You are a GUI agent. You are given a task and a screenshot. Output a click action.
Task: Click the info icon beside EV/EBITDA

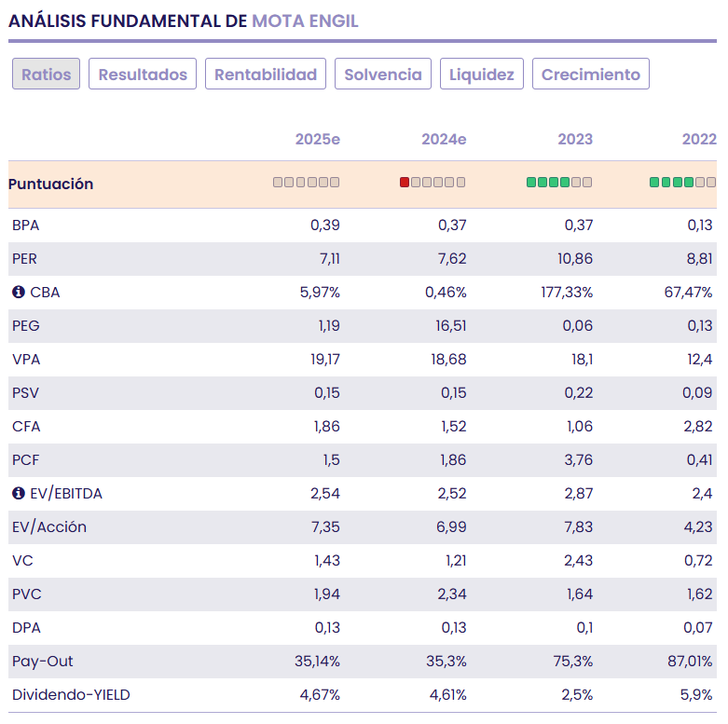tap(19, 494)
